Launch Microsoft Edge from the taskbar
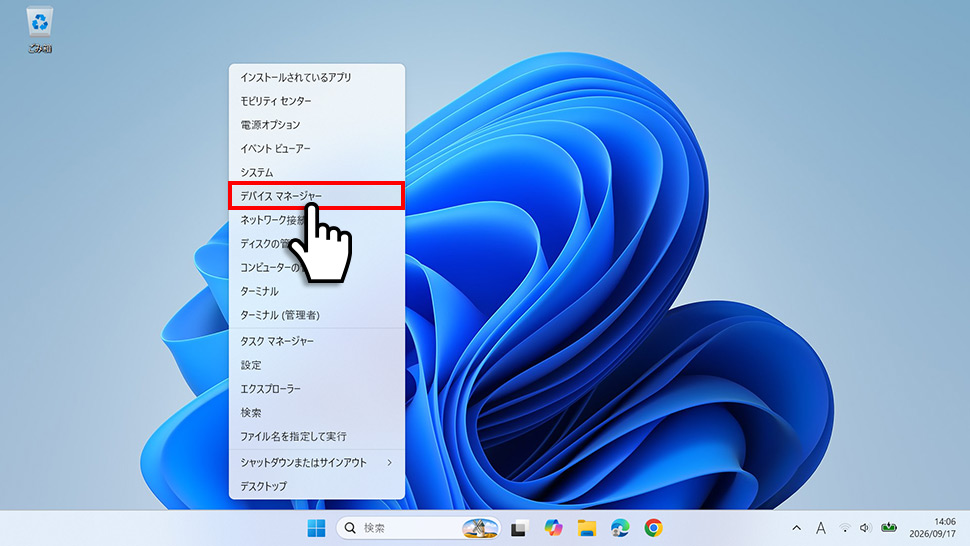The image size is (970, 546). point(620,528)
